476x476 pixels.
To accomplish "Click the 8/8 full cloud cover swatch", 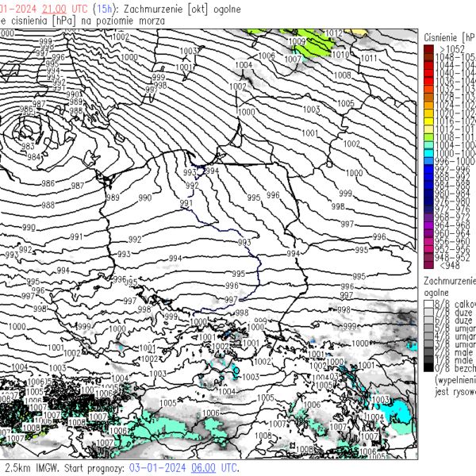I will point(428,304).
